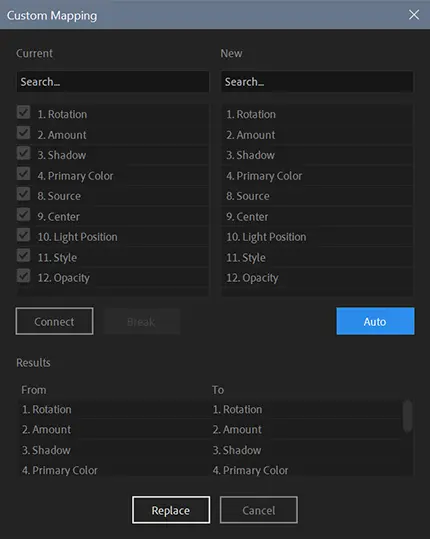Click the blue Auto button
The image size is (430, 539).
coord(375,321)
